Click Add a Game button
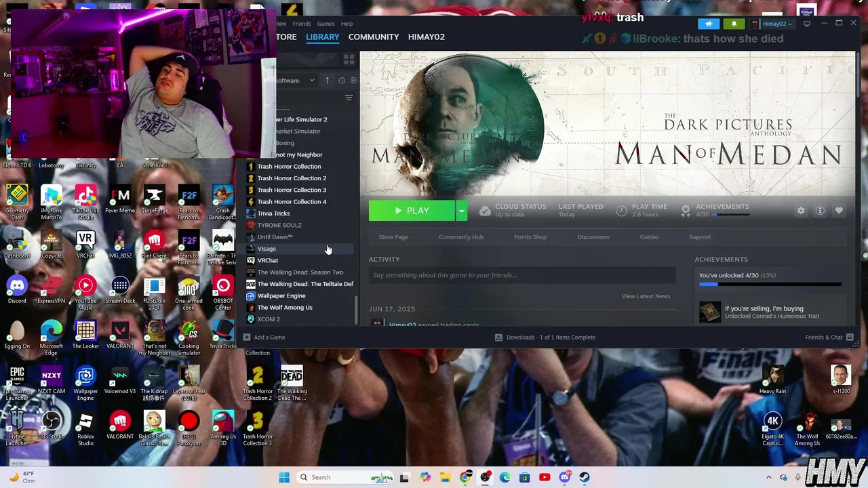Screen dimensions: 868x488 pos(264,338)
